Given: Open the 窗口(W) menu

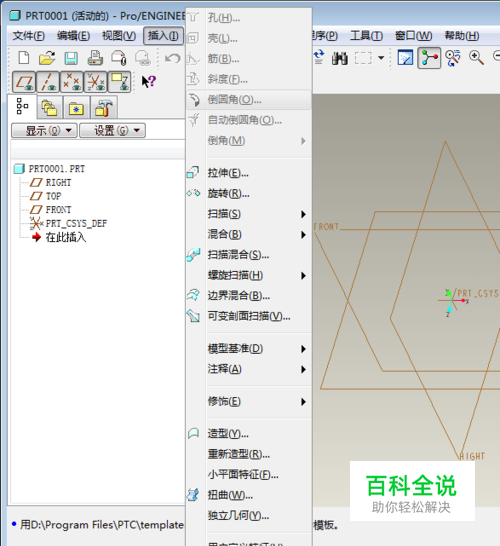Looking at the screenshot, I should [x=413, y=36].
